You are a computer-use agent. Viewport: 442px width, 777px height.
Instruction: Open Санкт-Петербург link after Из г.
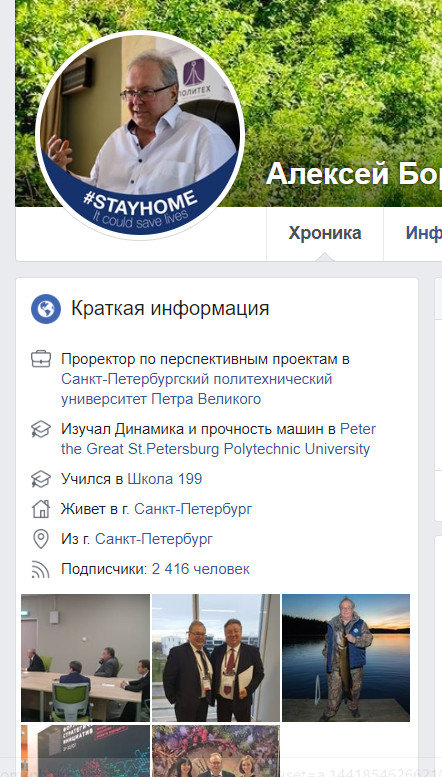(154, 539)
